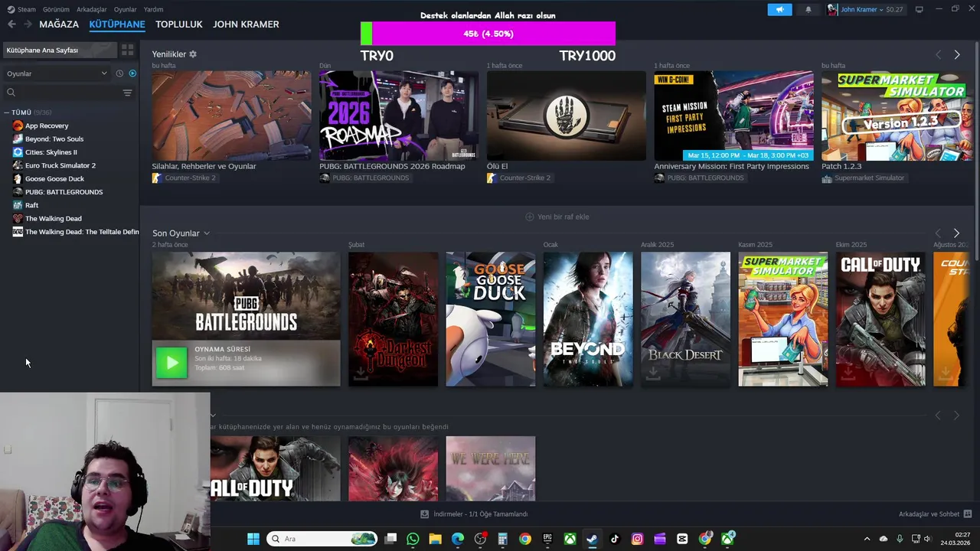Open Windows Start button

click(253, 539)
